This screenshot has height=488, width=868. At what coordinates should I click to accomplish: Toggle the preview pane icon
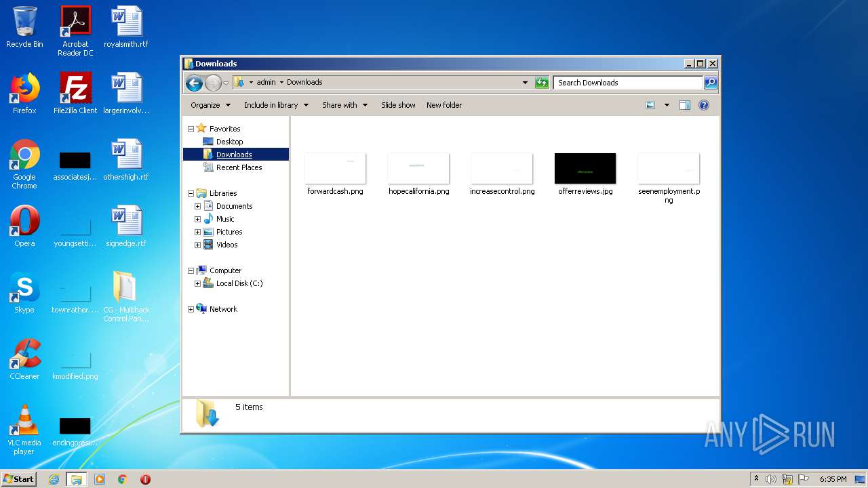click(685, 105)
